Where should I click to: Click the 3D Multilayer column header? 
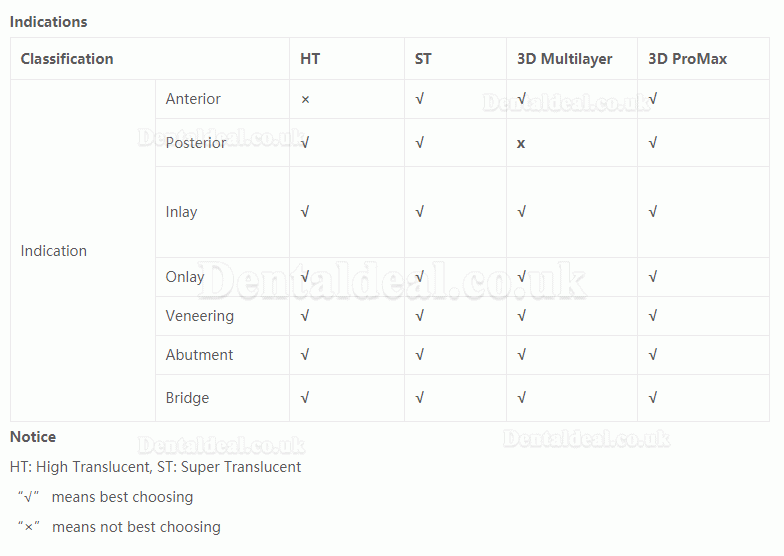[564, 58]
